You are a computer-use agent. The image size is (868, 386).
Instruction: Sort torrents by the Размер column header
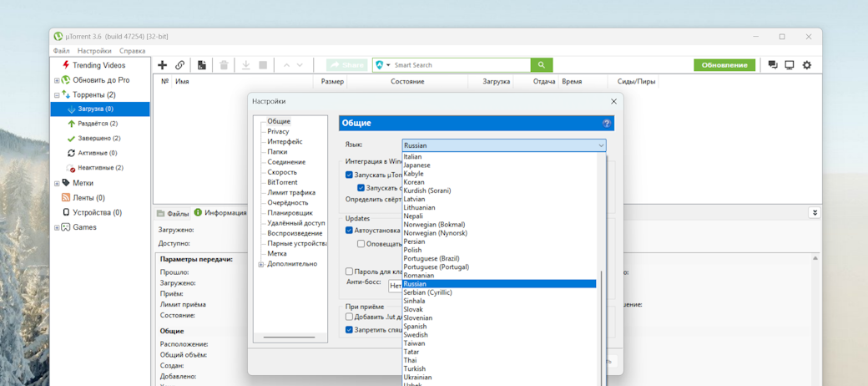tap(331, 81)
